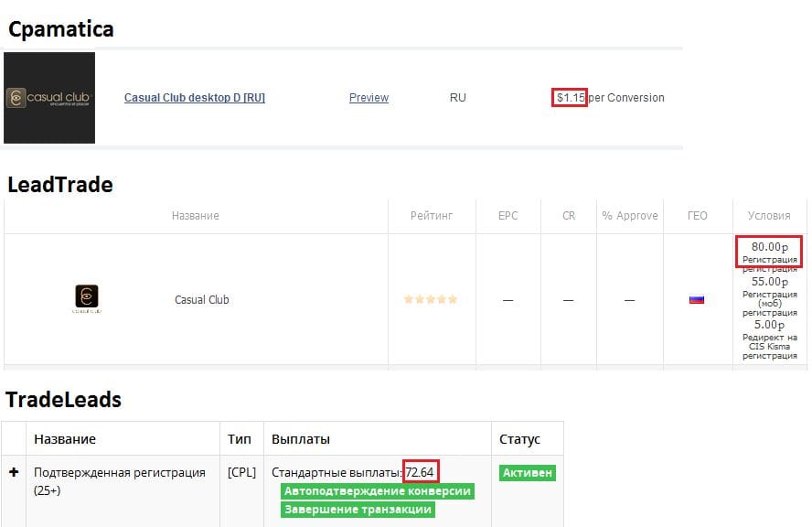Screen dimensions: 812x527
Task: Click the Cpamatica section heading
Action: 61,29
